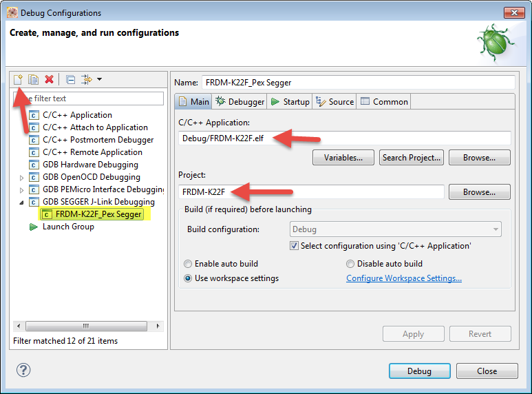Open the Build configuration dropdown
The width and height of the screenshot is (532, 394).
[394, 229]
